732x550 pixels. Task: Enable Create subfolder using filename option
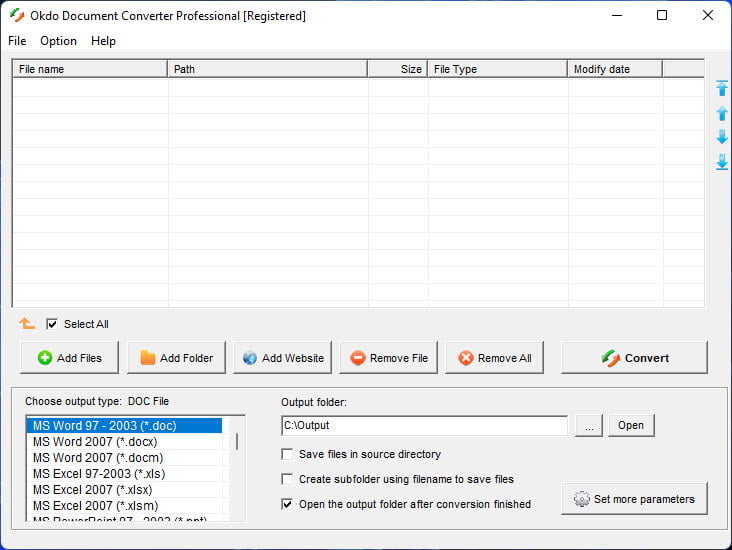(x=287, y=479)
